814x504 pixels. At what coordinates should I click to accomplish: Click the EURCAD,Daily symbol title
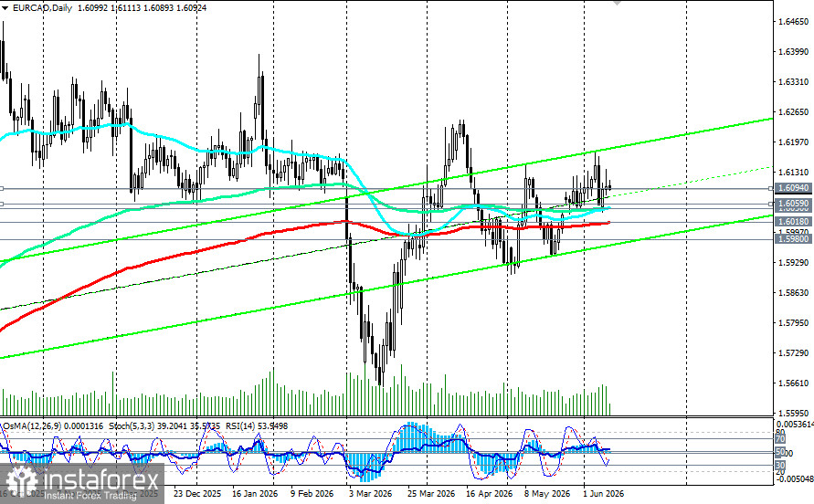click(42, 8)
